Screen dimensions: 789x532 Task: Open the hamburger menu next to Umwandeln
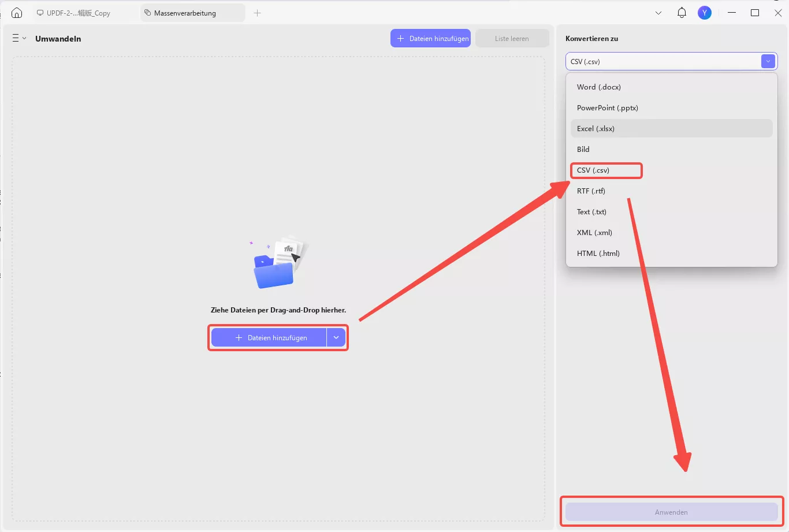(14, 38)
